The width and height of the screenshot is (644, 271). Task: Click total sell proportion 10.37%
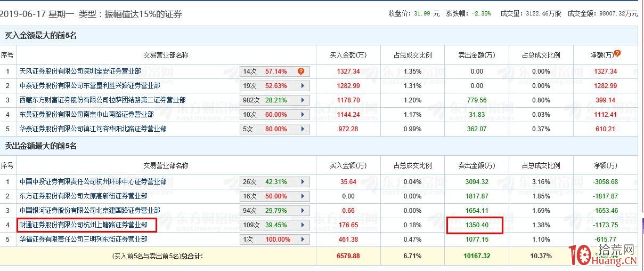(541, 256)
